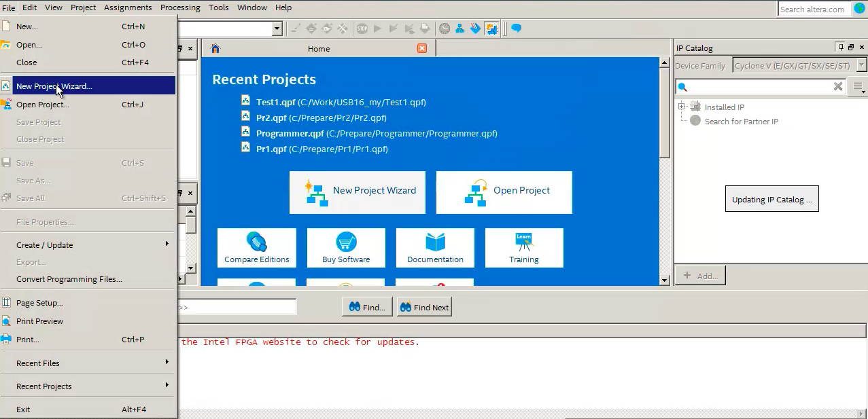Click the Add... button in IP Catalog
868x419 pixels.
click(700, 276)
